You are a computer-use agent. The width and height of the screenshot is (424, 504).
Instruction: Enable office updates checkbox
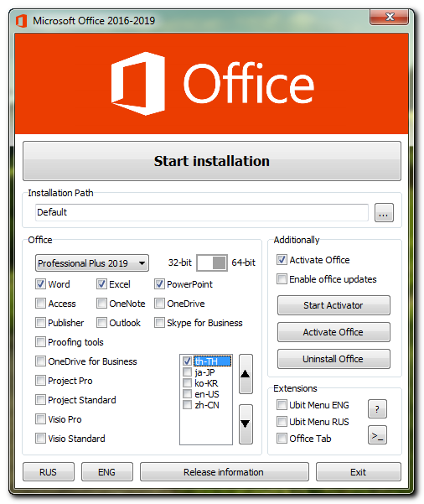282,279
